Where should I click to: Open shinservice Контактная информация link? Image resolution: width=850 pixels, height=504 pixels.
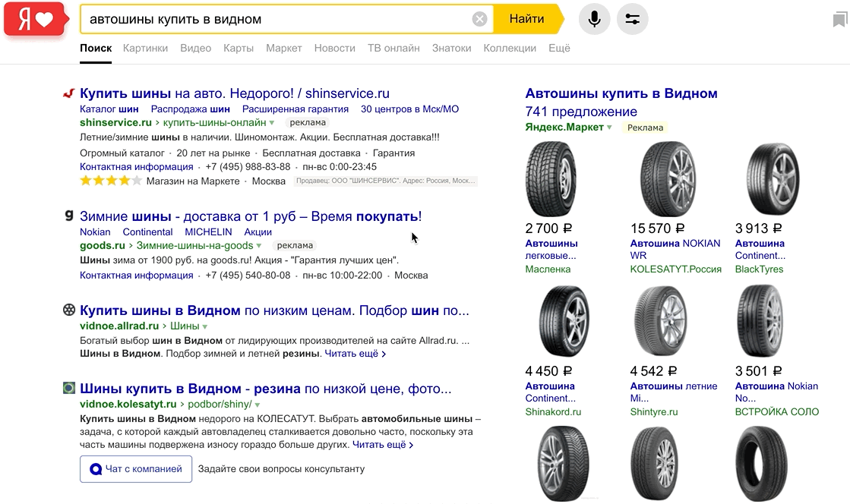[x=137, y=167]
